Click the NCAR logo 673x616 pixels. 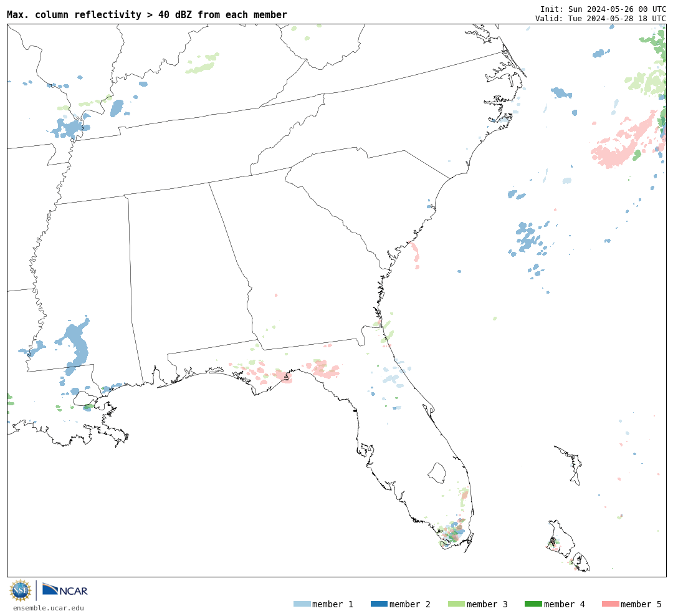tap(65, 590)
